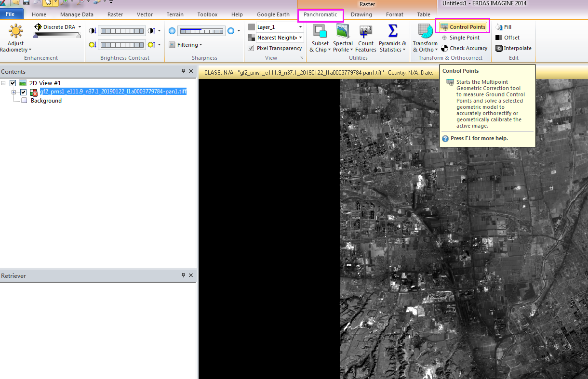Select the Check Accuracy tool
This screenshot has height=379, width=588.
point(464,48)
